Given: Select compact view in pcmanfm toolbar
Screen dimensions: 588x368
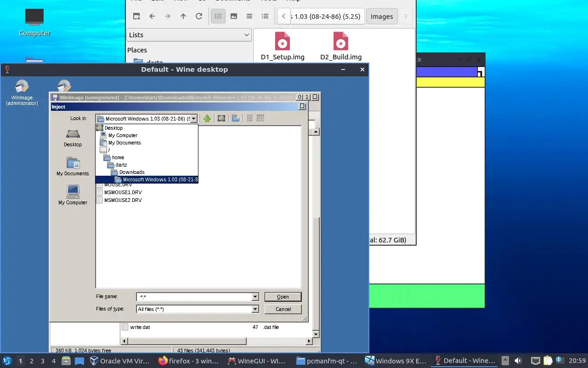Looking at the screenshot, I should [x=249, y=16].
